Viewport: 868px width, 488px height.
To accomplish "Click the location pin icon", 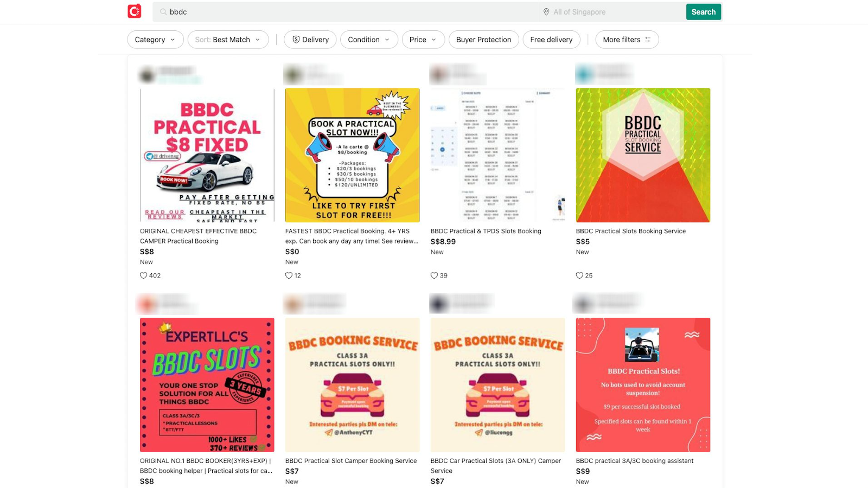I will [546, 12].
